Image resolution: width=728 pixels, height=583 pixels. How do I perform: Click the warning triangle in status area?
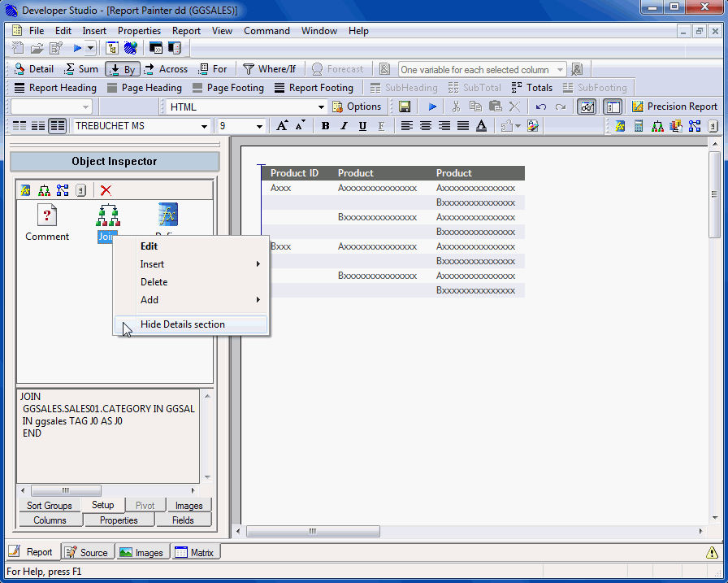(712, 552)
